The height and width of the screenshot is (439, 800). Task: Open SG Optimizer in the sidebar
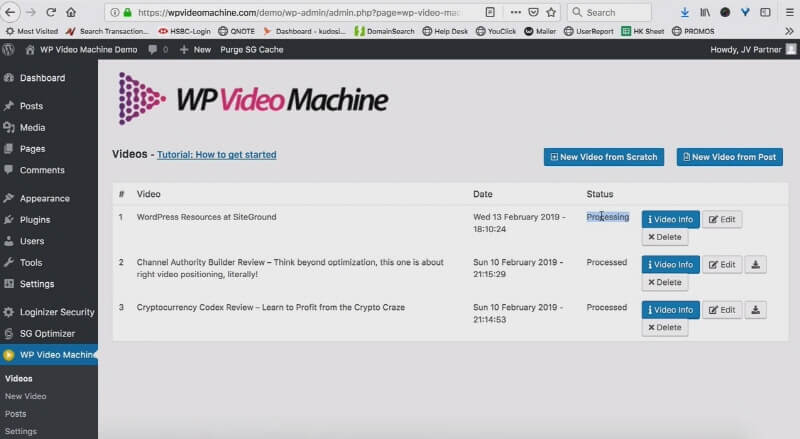click(47, 334)
